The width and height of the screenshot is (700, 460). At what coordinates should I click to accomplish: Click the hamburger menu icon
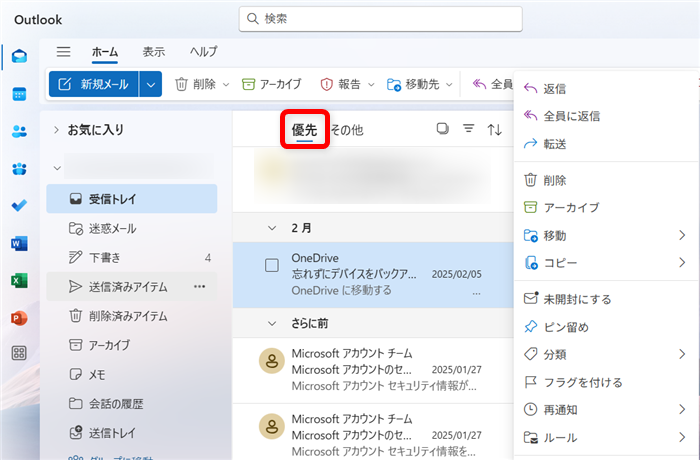pyautogui.click(x=64, y=52)
